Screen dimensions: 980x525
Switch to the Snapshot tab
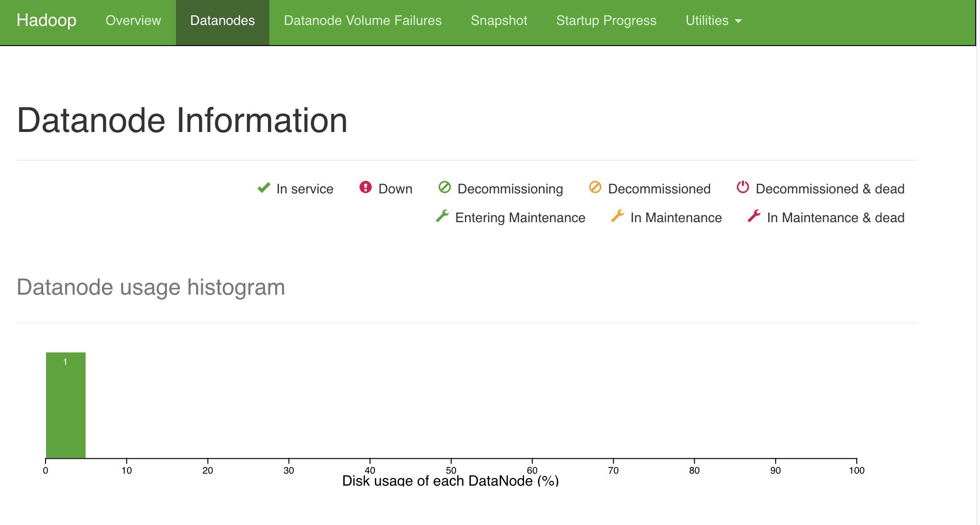(x=499, y=21)
